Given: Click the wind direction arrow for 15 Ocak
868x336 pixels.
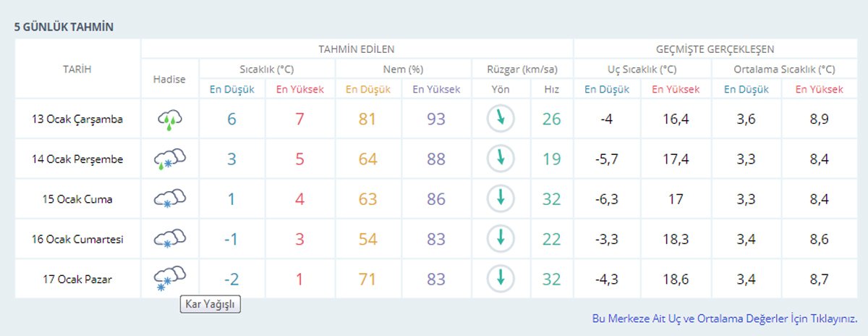Looking at the screenshot, I should (x=500, y=198).
